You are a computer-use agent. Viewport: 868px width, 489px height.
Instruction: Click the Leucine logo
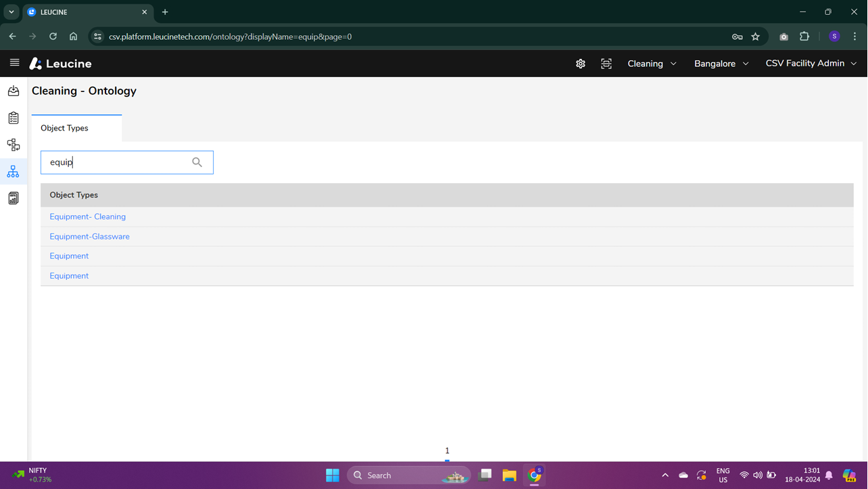60,64
